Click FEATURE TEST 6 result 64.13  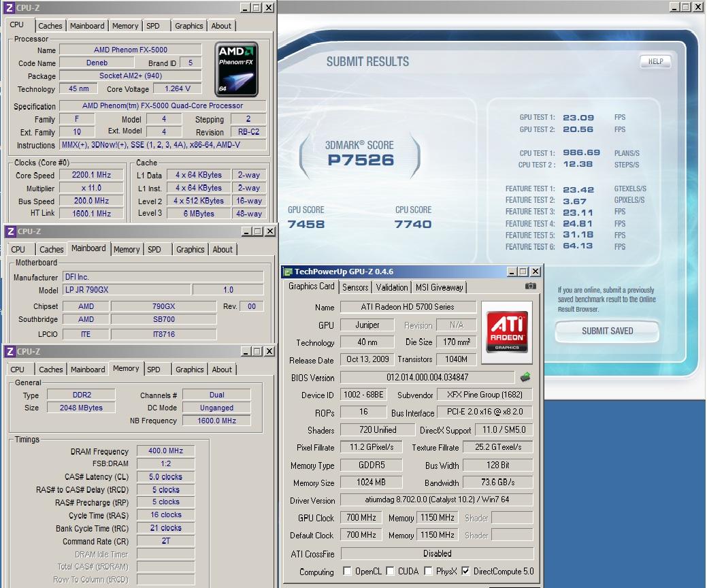point(578,246)
